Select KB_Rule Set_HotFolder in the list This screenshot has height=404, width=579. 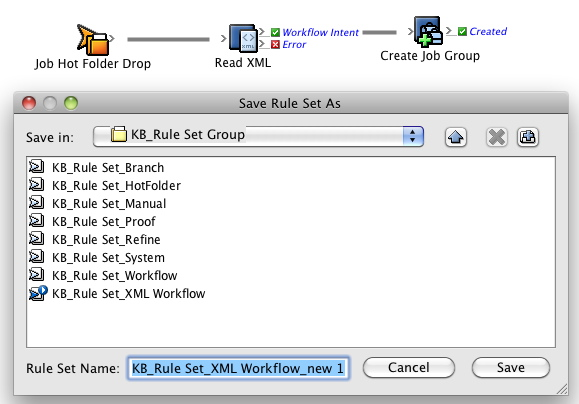(116, 185)
